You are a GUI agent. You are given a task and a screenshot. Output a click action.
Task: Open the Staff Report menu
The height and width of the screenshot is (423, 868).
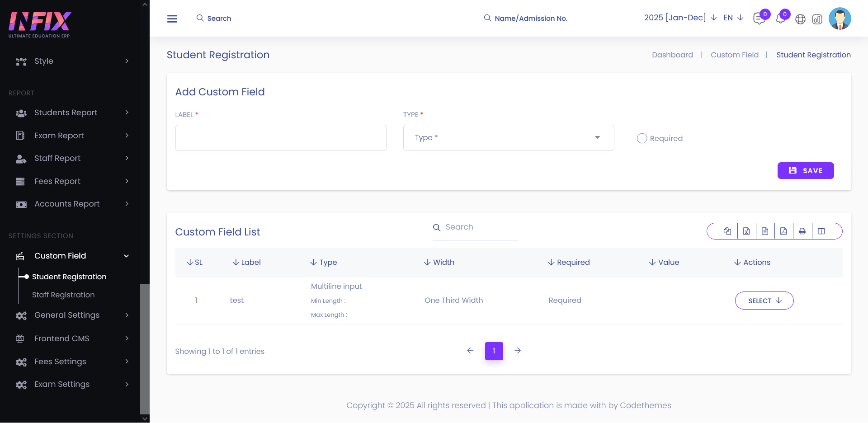pos(72,158)
